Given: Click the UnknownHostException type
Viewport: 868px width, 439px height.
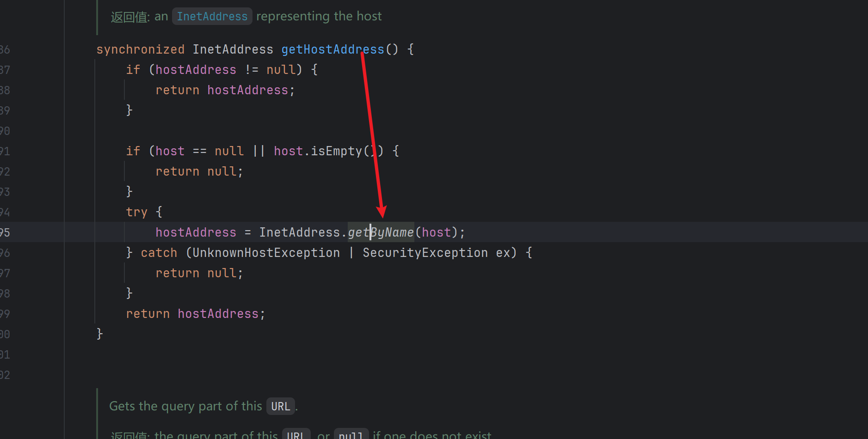Looking at the screenshot, I should 266,253.
